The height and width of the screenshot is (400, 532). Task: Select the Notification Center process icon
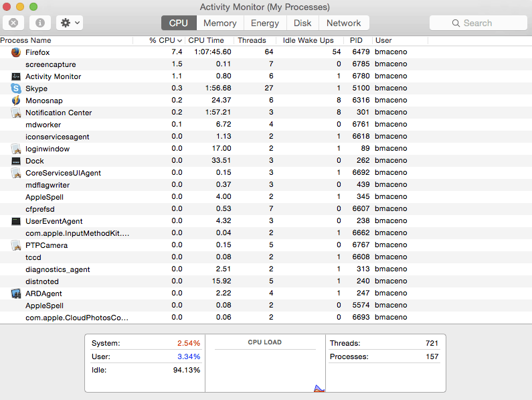(16, 113)
